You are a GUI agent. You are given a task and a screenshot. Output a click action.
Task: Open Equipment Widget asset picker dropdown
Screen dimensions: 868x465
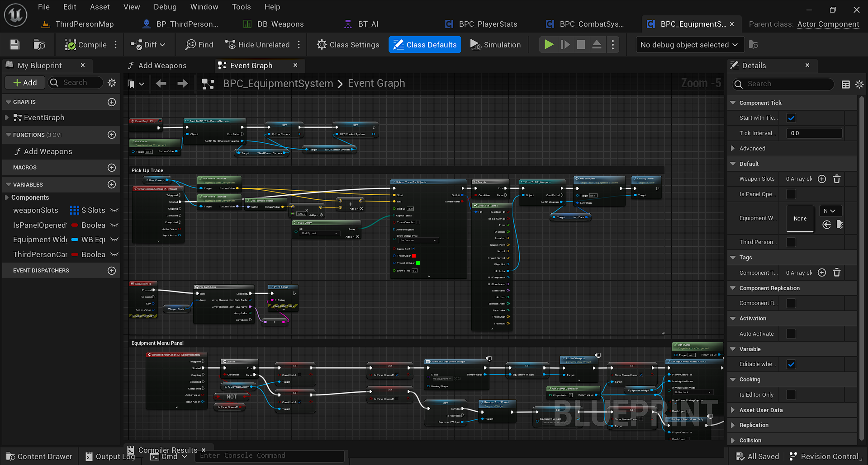(831, 211)
